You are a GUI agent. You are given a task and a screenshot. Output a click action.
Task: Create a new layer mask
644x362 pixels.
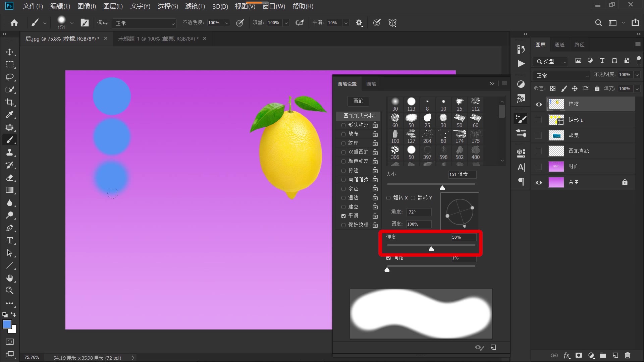[579, 355]
